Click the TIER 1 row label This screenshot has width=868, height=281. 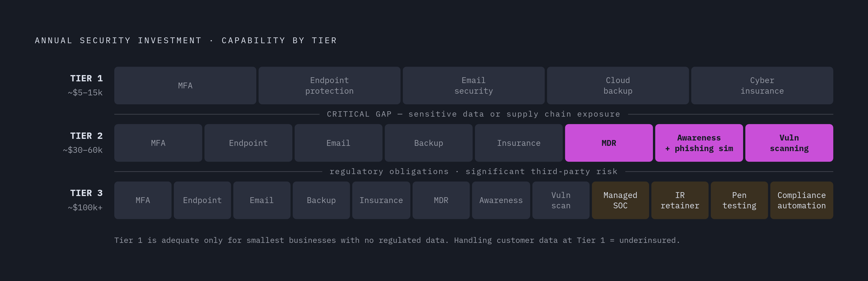click(86, 79)
